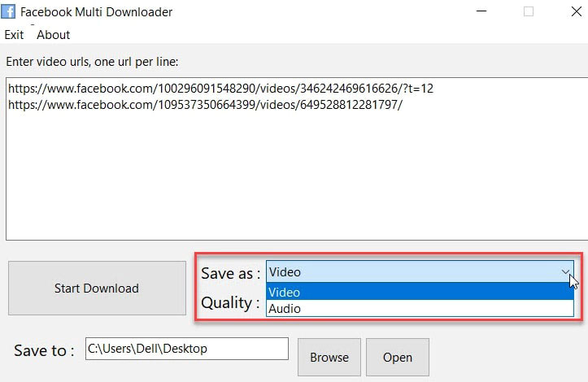Viewport: 588px width, 382px height.
Task: Click the Facebook app icon in title bar
Action: (x=8, y=11)
